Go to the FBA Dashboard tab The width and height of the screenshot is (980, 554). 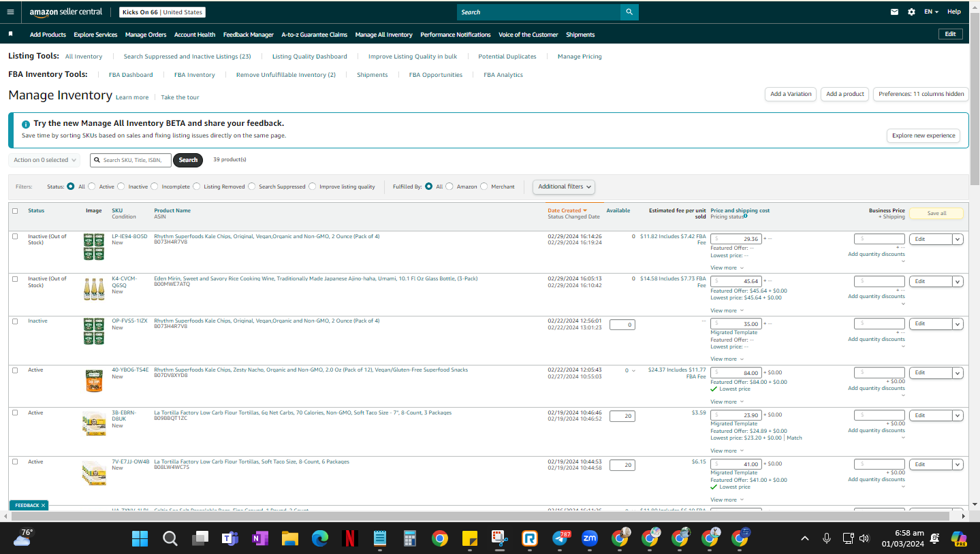point(131,75)
